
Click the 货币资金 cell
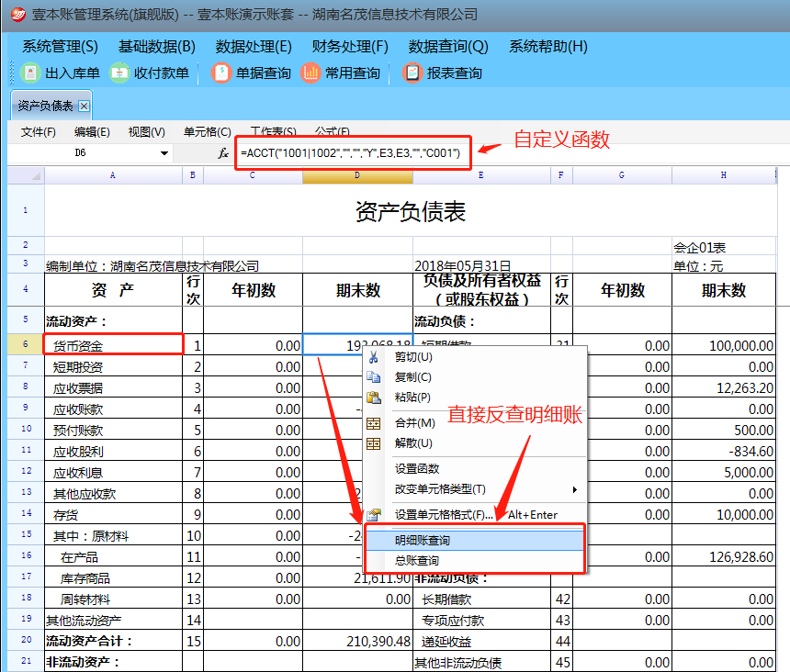[113, 344]
